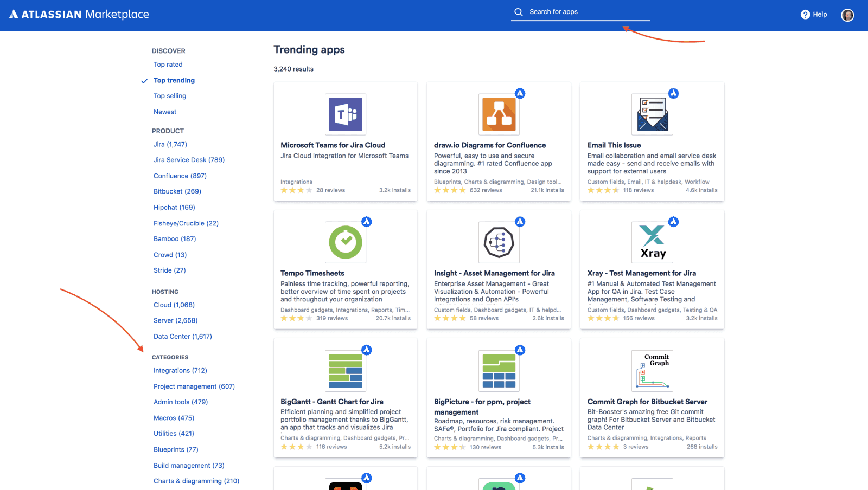Open Tempo Timesheets title
Viewport: 868px width, 490px height.
[312, 273]
